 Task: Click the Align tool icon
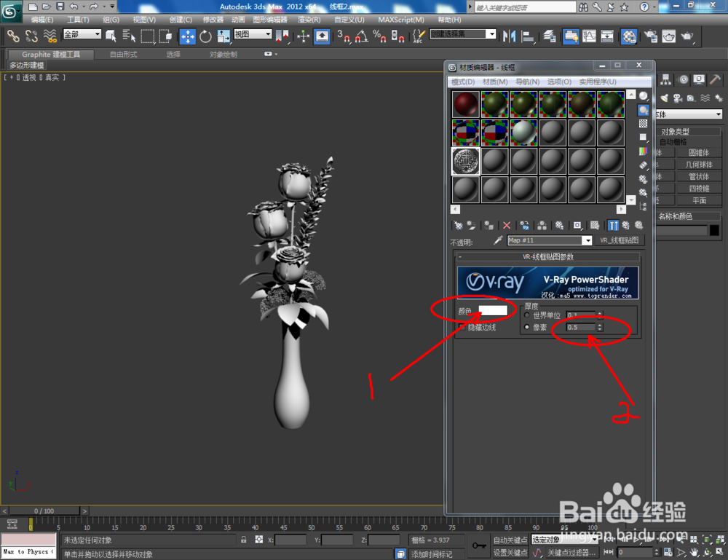[528, 36]
